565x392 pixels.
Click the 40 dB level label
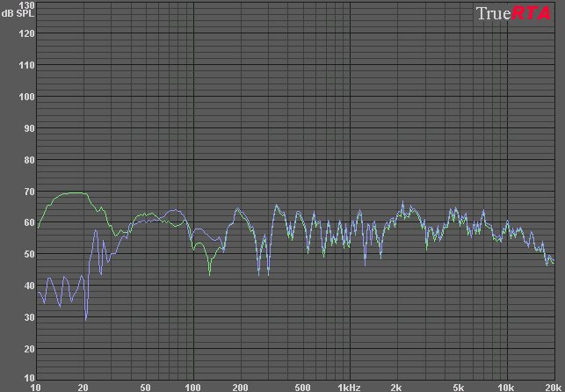pyautogui.click(x=28, y=286)
